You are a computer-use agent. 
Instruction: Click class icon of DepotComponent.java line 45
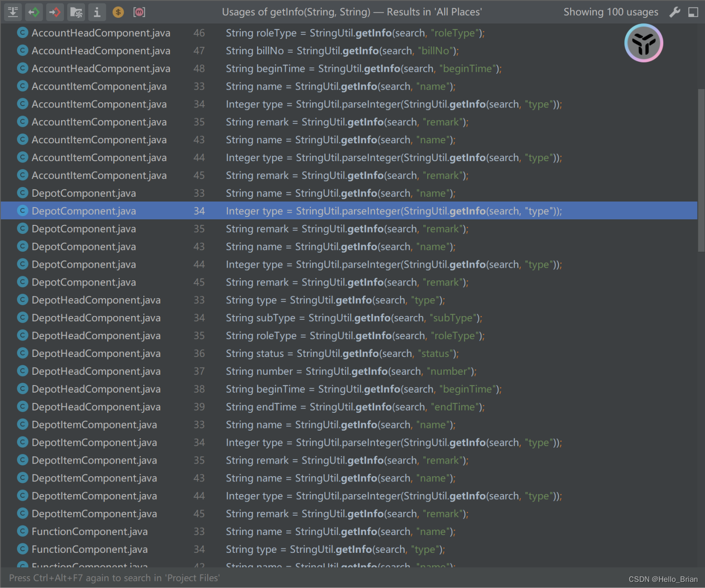23,282
